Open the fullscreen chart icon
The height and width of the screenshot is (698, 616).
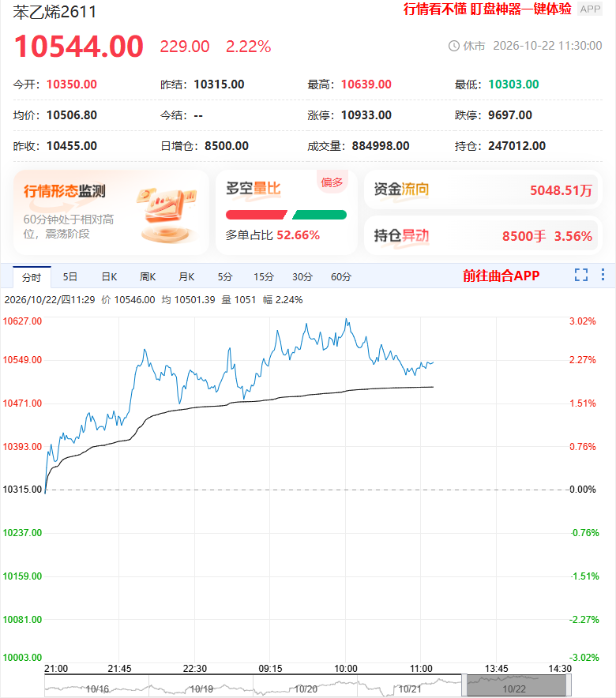pyautogui.click(x=580, y=275)
